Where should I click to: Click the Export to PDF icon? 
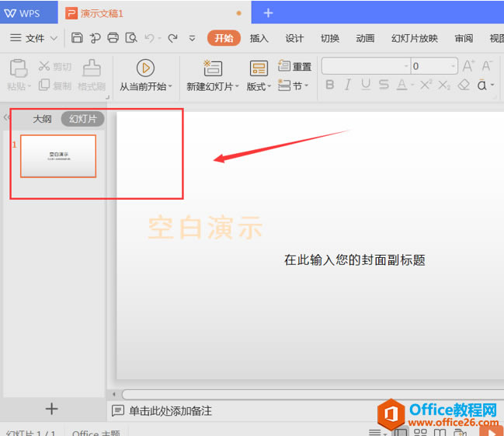coord(95,38)
